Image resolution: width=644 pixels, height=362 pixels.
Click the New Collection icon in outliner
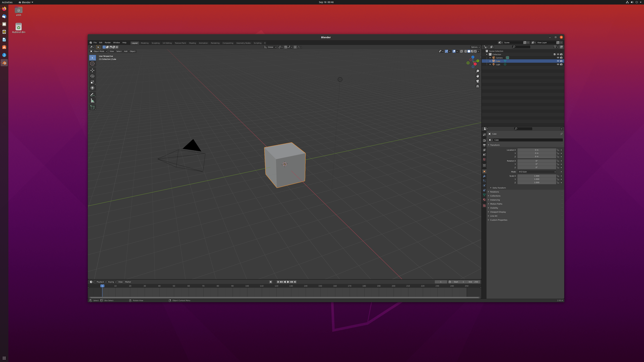561,47
